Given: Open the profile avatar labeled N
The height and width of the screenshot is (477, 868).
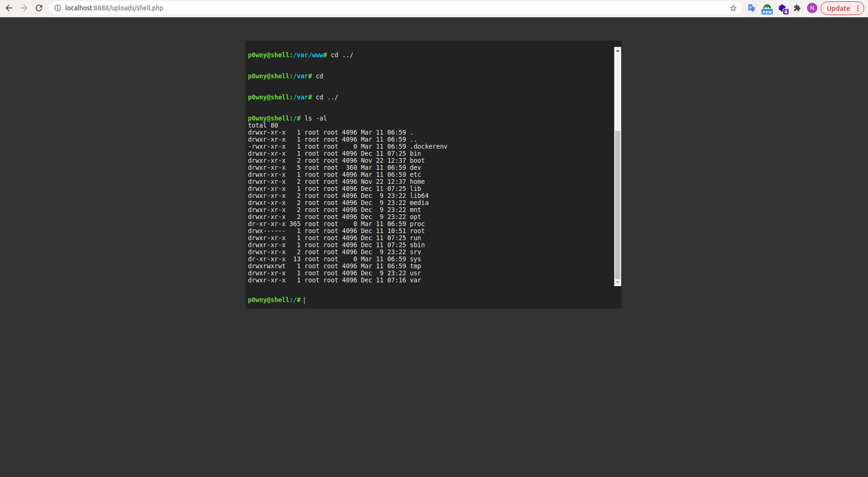Looking at the screenshot, I should pyautogui.click(x=812, y=8).
